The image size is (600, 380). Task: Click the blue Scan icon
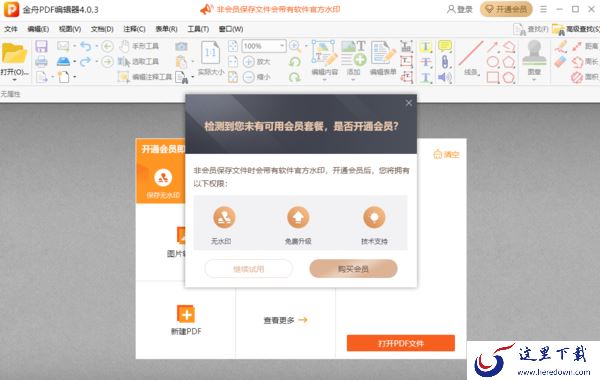pyautogui.click(x=63, y=61)
